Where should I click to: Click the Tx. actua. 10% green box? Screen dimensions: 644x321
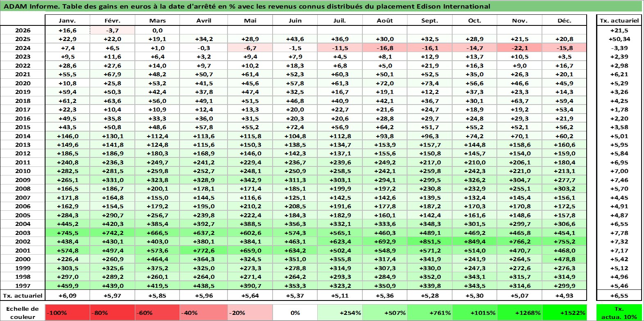point(619,313)
